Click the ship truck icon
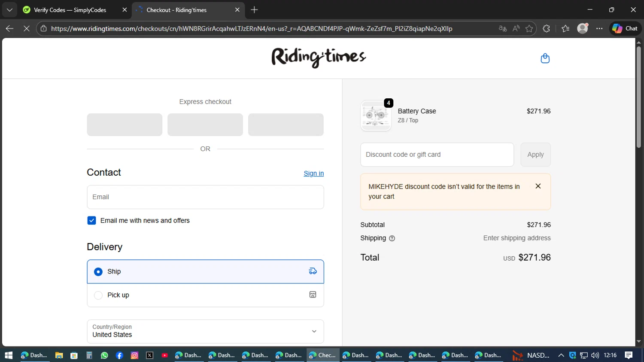 [313, 271]
